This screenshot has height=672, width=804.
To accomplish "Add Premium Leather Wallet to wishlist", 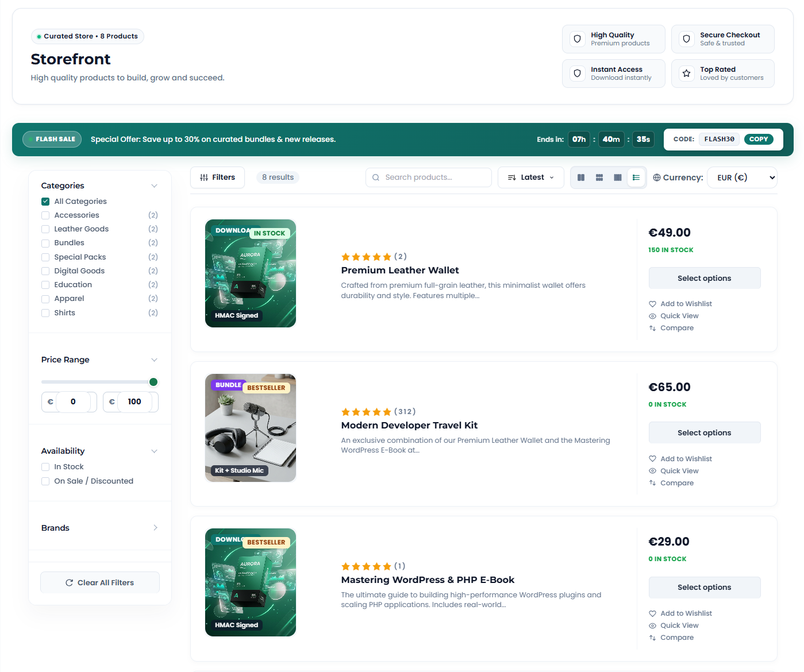I will pos(680,304).
